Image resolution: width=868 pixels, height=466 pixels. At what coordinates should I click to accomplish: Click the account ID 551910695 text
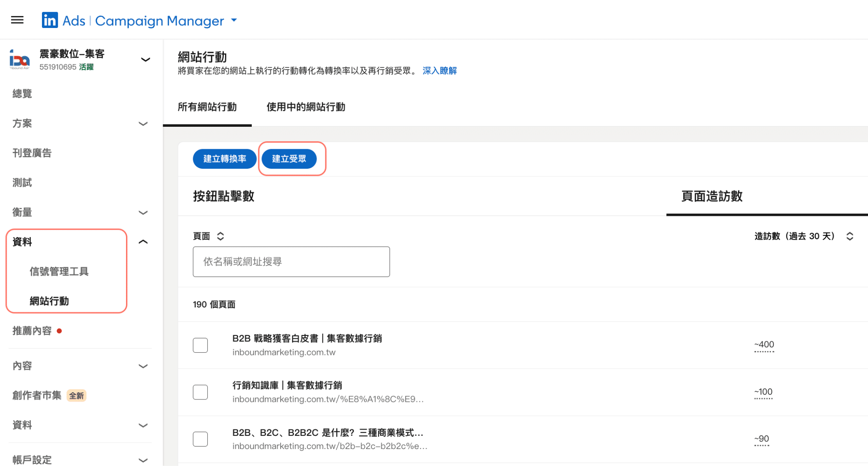58,67
